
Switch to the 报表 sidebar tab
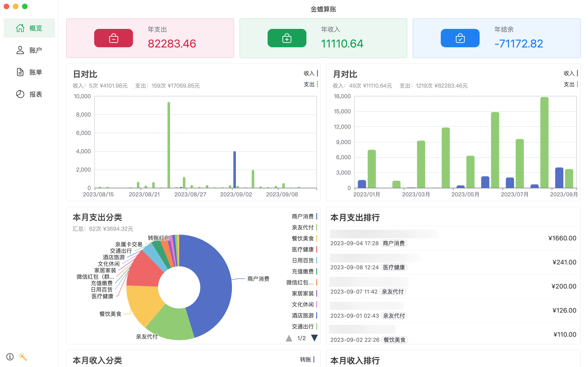pyautogui.click(x=35, y=94)
